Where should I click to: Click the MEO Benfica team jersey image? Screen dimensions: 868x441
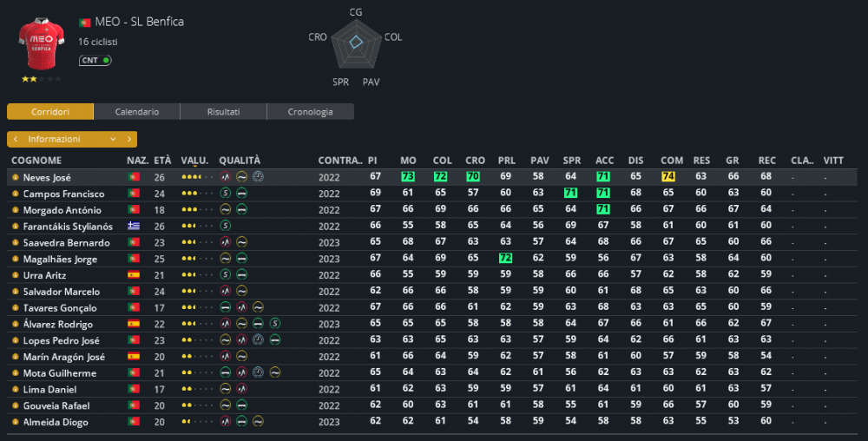(x=42, y=43)
